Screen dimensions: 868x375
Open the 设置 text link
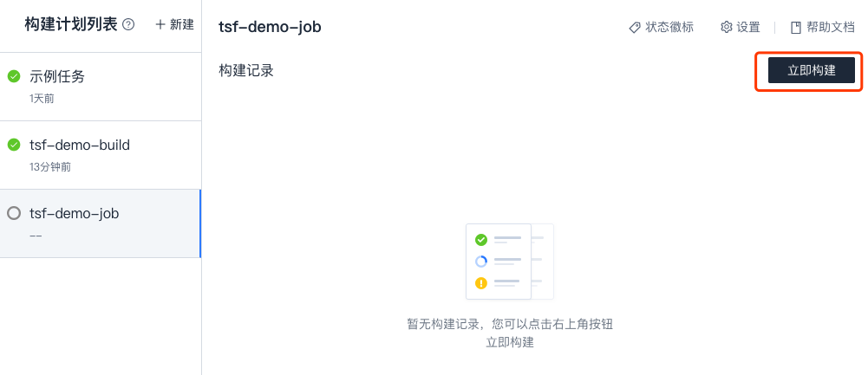748,27
